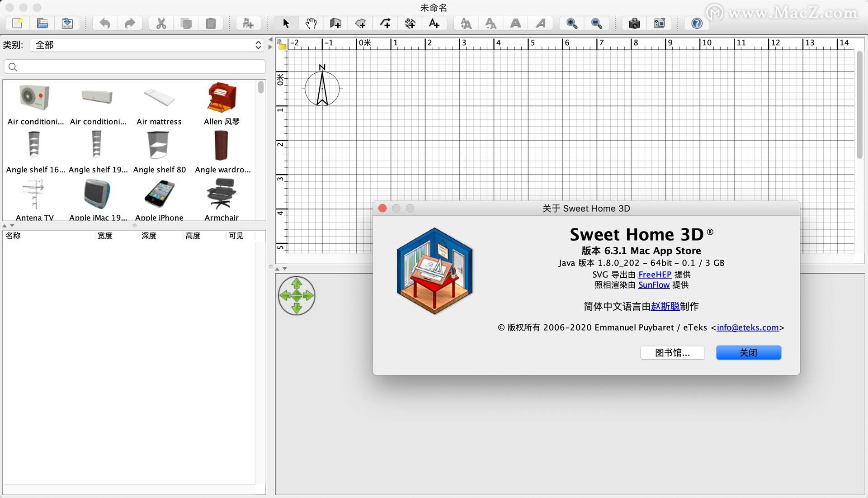Screen dimensions: 868x498
Task: Select the wall drawing tool
Action: pyautogui.click(x=335, y=23)
